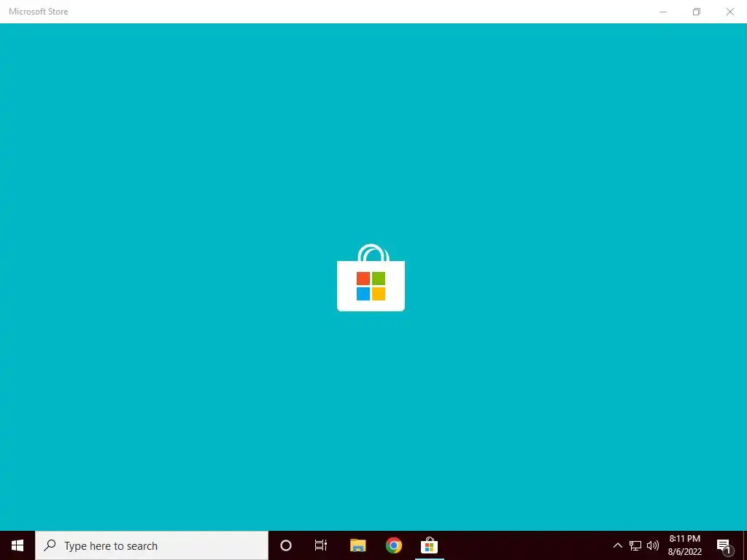The width and height of the screenshot is (747, 560).
Task: Show hidden system tray icons
Action: tap(617, 545)
